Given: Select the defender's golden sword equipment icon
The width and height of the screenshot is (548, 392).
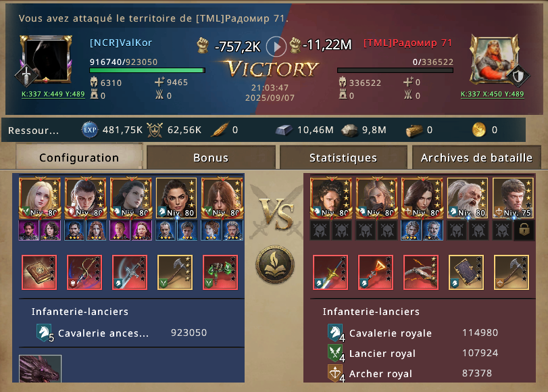Looking at the screenshot, I should [x=330, y=272].
